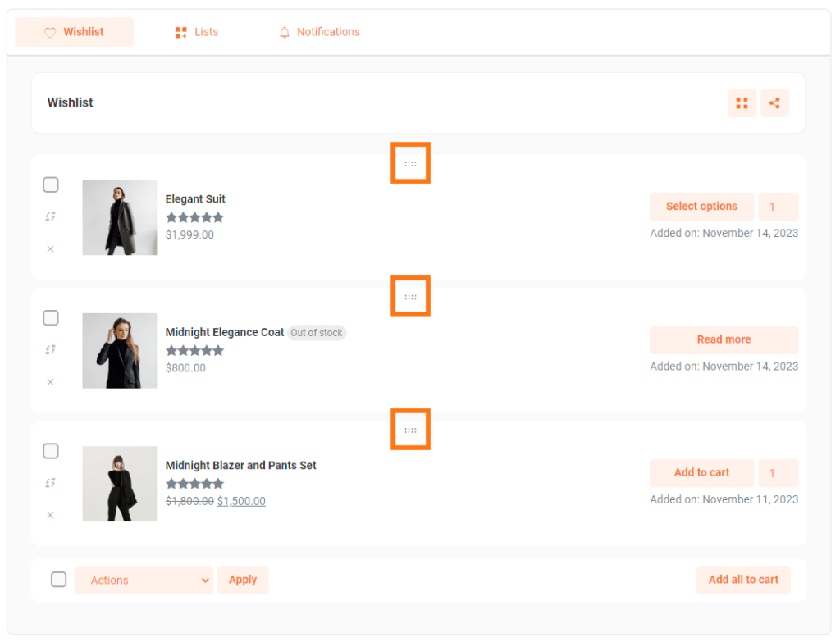This screenshot has height=642, width=840.
Task: Click drag handle above Midnight Elegance Coat
Action: [410, 297]
